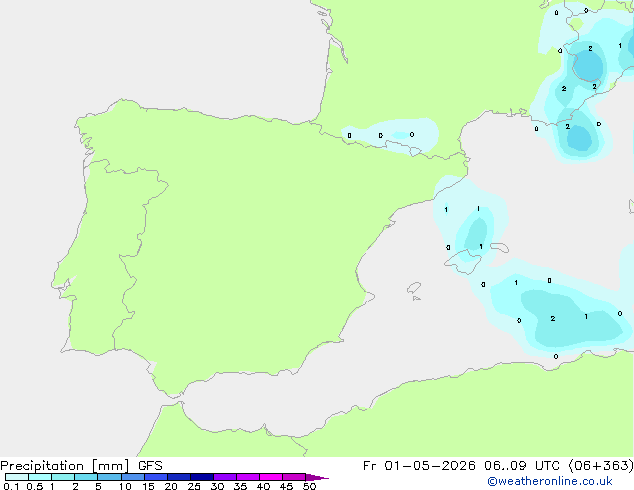Click the 2 to 5 mm legend color box
The height and width of the screenshot is (490, 634).
coord(86,477)
